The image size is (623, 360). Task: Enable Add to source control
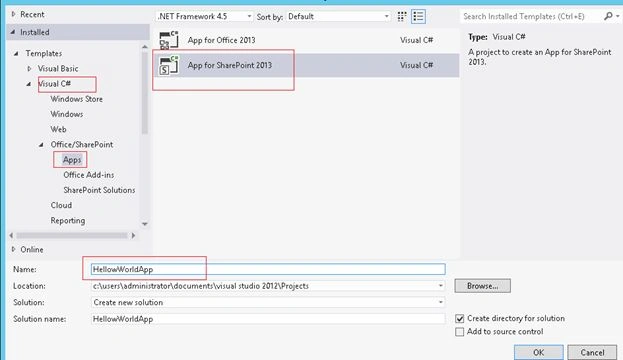[x=460, y=332]
